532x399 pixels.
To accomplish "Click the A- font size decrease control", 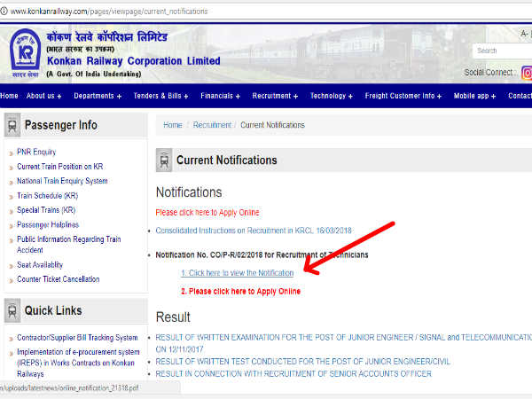I will tap(525, 34).
